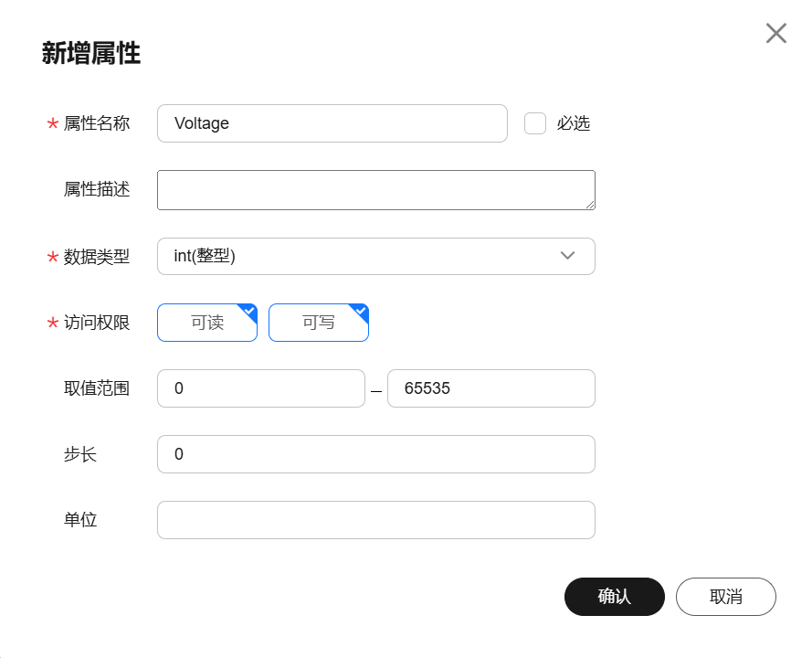The height and width of the screenshot is (658, 812).
Task: Close the 新增属性 dialog with the X icon
Action: (x=775, y=33)
